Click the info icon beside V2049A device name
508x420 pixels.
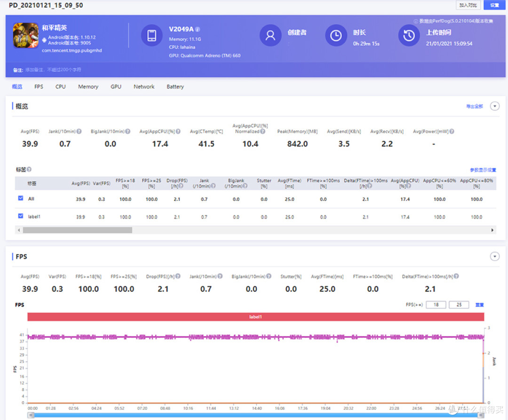click(x=198, y=29)
